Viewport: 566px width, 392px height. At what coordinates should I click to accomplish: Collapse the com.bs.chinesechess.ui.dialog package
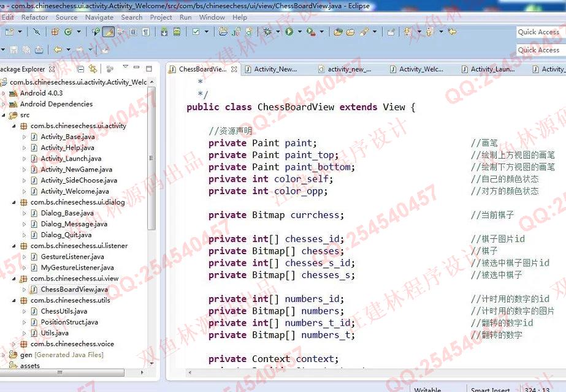14,202
